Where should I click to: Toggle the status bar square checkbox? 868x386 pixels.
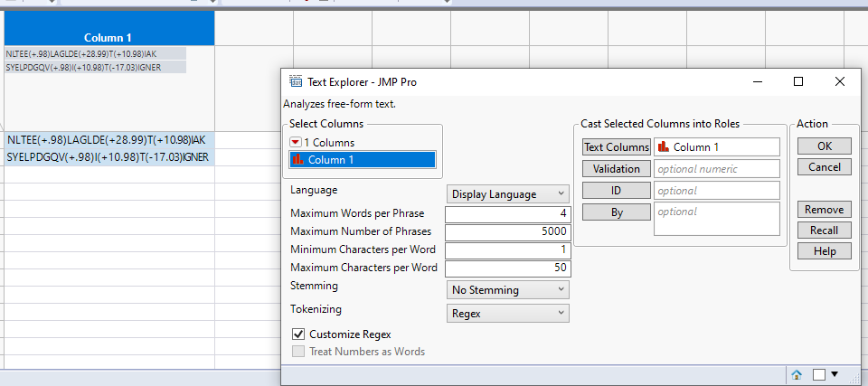click(819, 374)
